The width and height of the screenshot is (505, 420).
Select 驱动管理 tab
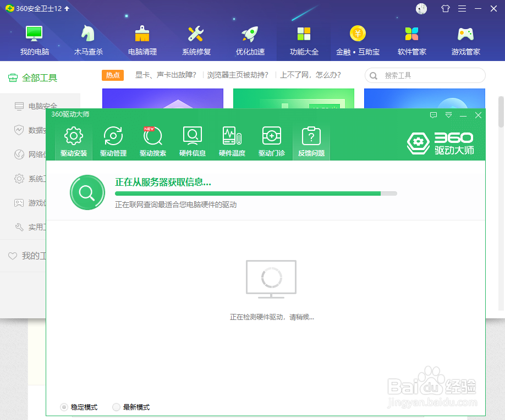tap(113, 142)
